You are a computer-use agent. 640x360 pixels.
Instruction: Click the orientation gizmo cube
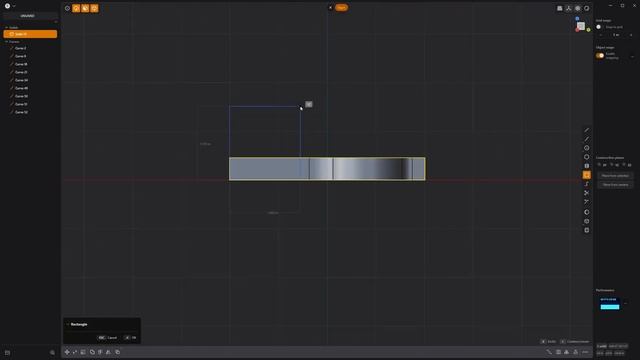click(581, 26)
